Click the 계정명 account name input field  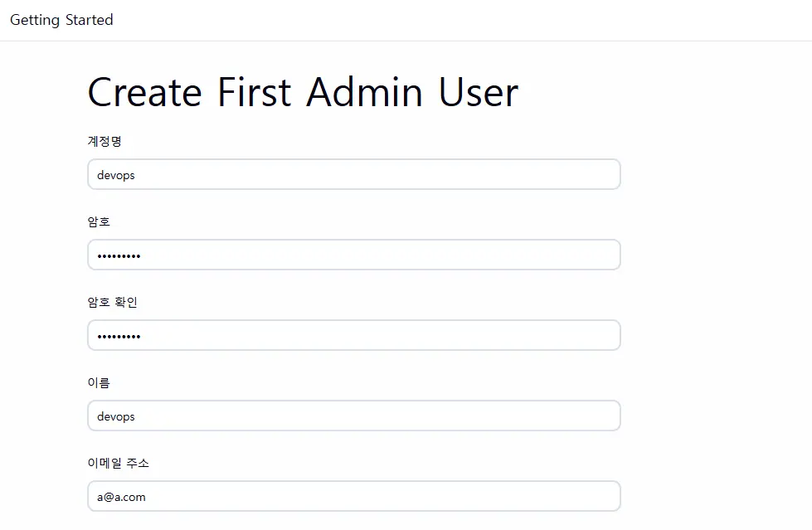coord(353,175)
